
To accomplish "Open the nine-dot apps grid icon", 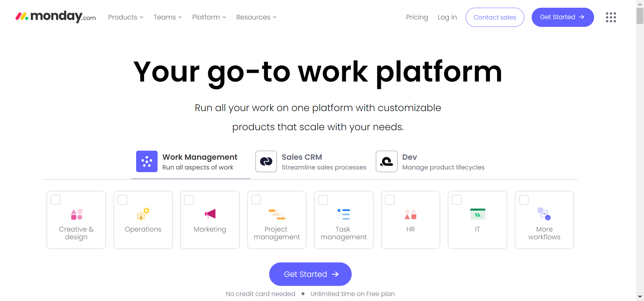I will 610,17.
